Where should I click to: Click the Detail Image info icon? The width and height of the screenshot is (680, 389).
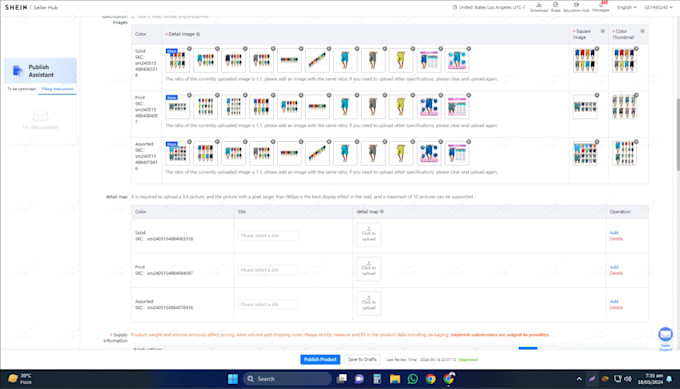tap(198, 34)
